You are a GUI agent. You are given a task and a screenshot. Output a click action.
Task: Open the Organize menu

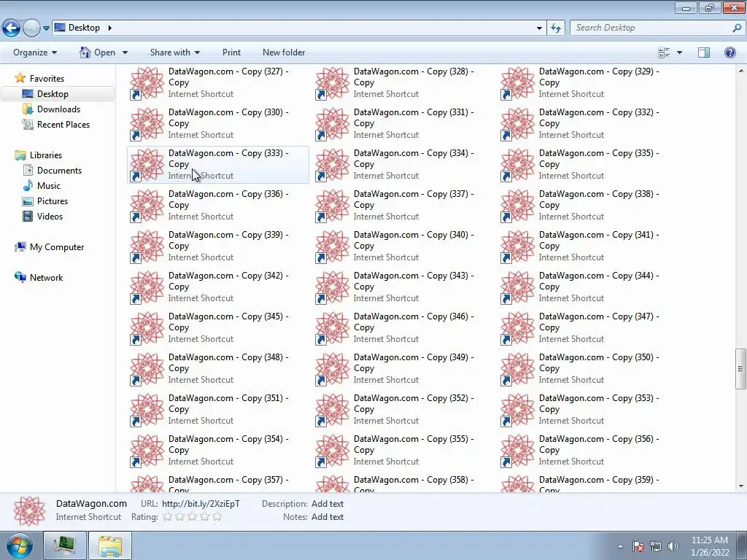pyautogui.click(x=35, y=52)
